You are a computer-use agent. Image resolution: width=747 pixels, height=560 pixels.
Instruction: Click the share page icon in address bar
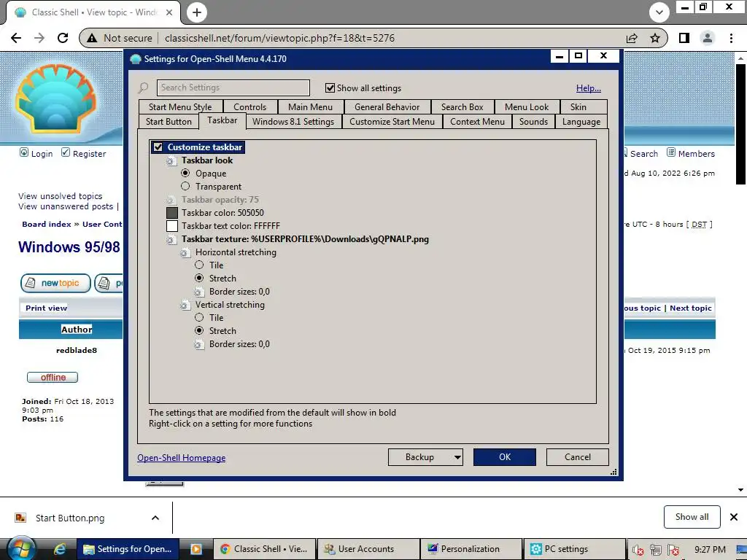point(632,38)
